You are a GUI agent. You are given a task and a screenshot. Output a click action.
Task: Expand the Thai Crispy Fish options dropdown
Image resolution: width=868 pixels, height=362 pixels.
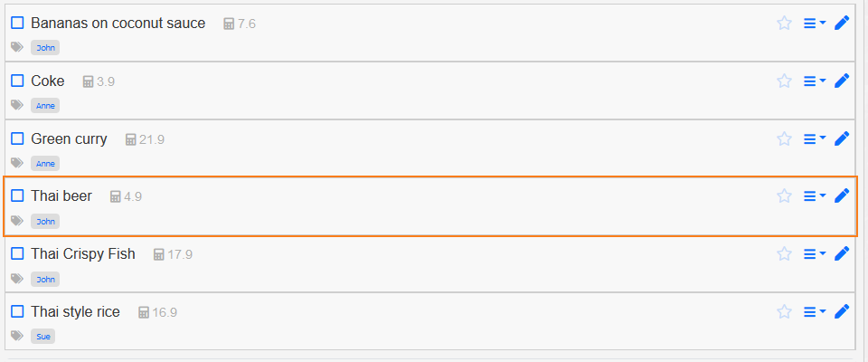814,253
